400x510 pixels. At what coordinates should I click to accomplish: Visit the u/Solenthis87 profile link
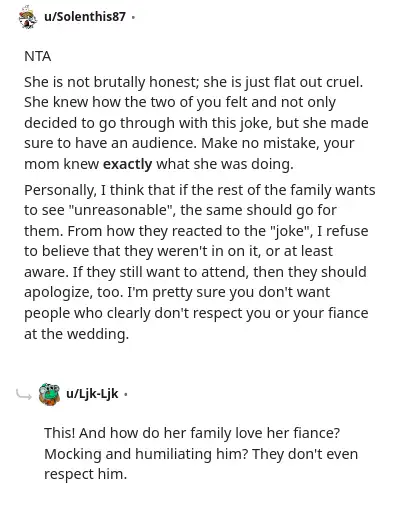click(x=85, y=17)
